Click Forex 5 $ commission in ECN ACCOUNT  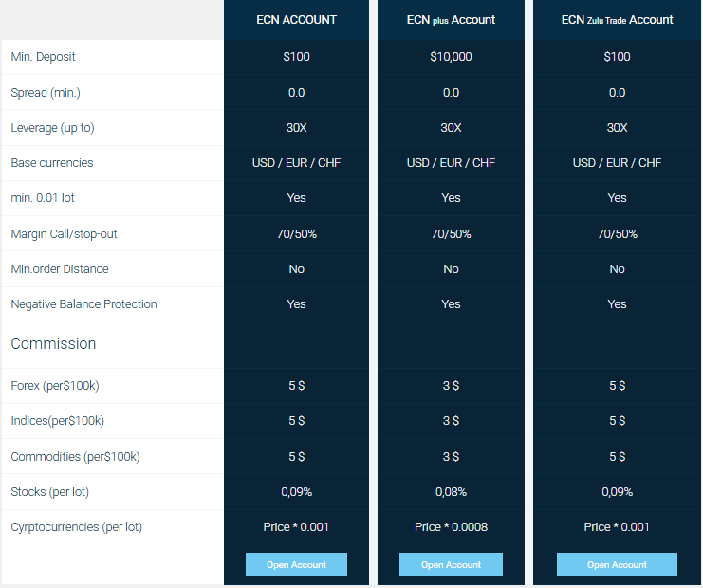click(x=296, y=385)
